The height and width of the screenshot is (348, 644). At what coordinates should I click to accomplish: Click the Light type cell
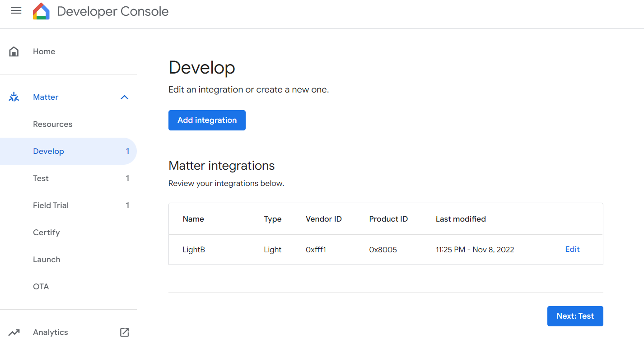click(273, 250)
